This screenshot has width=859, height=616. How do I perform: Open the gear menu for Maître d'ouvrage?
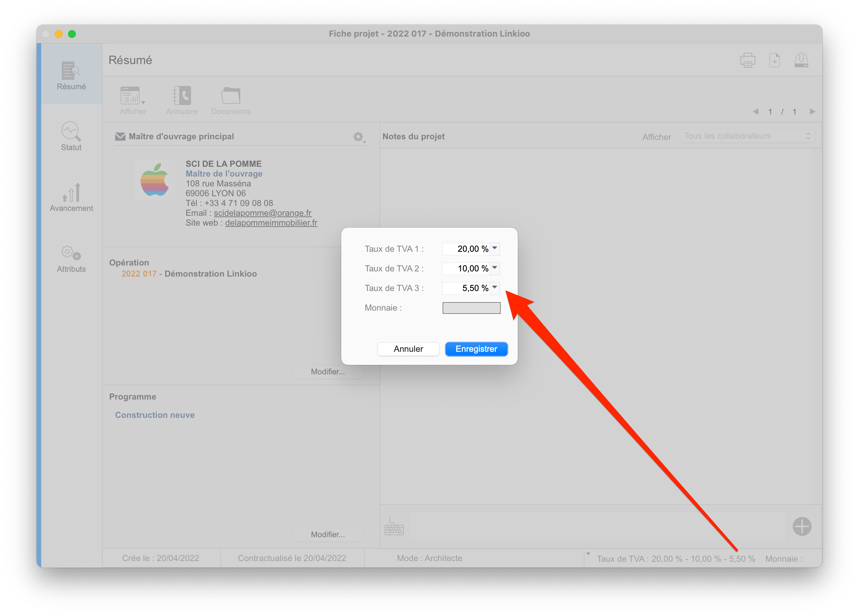pos(359,137)
